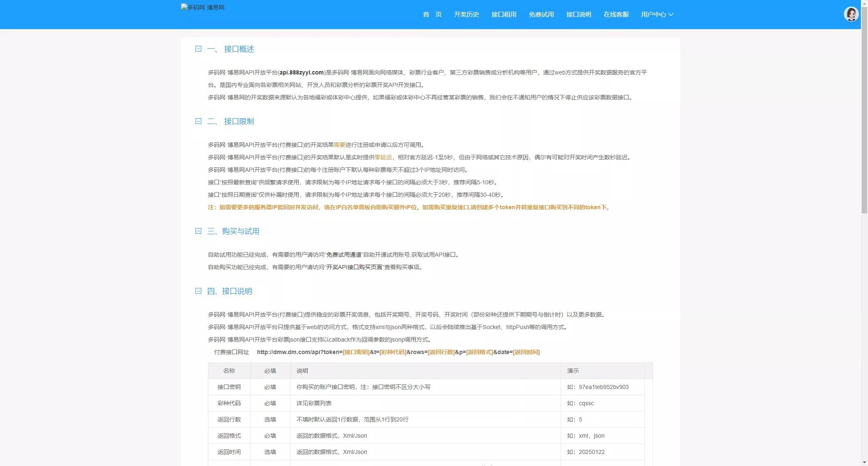Visit the 开奖API接口购买页面 link
Screen dimensions: 868x466
pos(354,267)
